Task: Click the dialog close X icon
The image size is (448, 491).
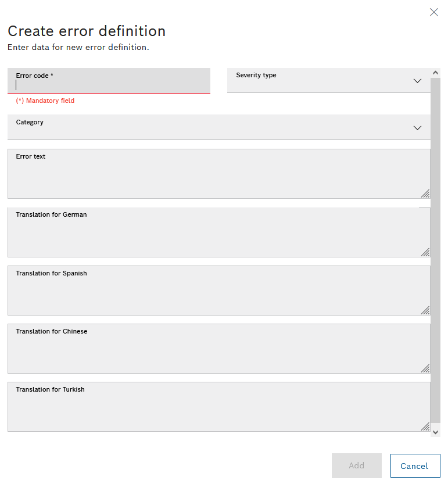Action: [x=433, y=12]
